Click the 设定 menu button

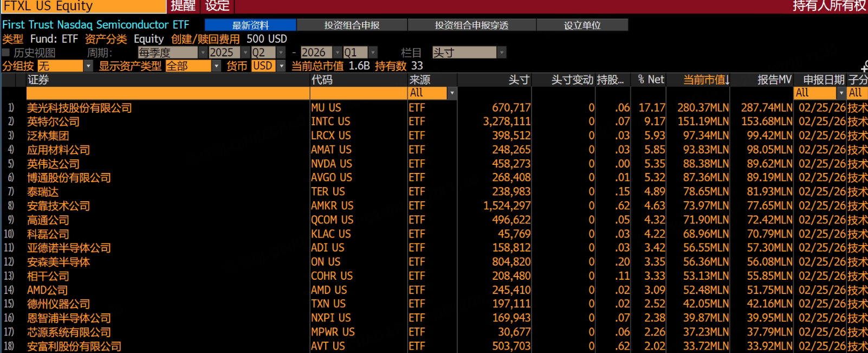click(217, 6)
